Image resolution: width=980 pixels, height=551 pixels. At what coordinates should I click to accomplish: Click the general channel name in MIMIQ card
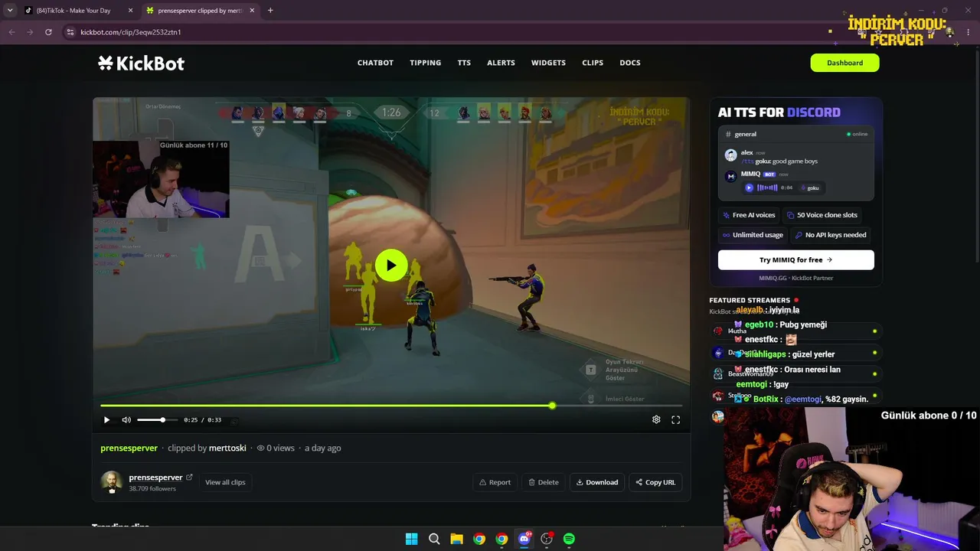click(745, 134)
